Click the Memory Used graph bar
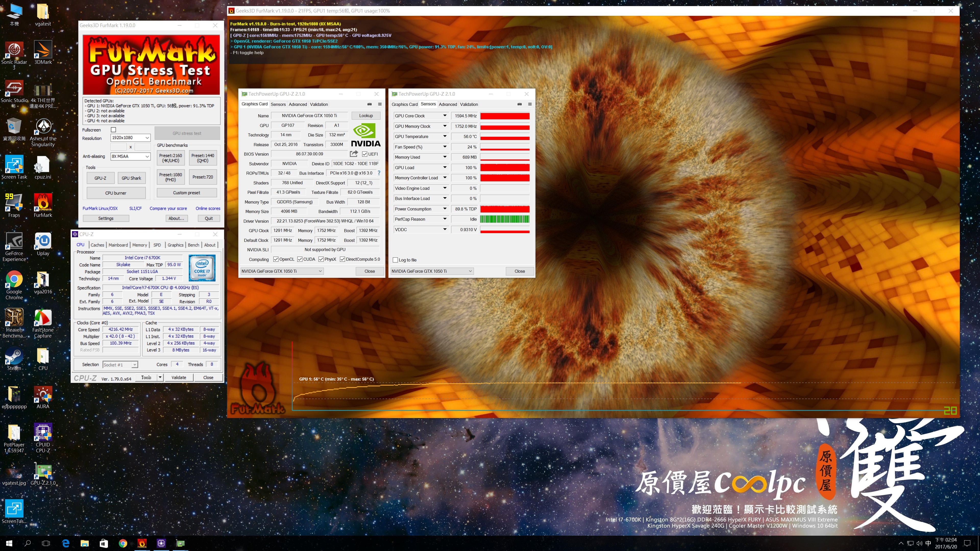The width and height of the screenshot is (980, 551). click(505, 157)
